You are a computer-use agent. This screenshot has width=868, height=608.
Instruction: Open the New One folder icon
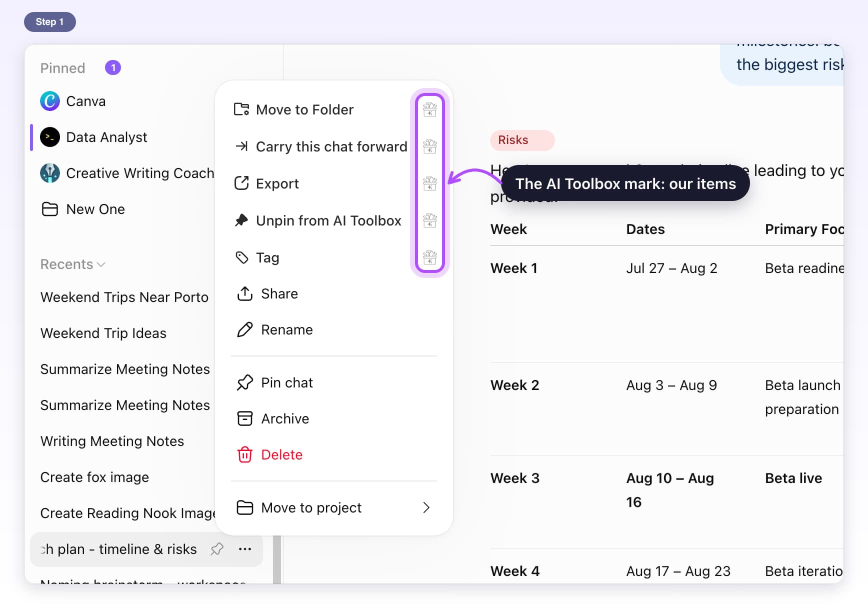click(50, 209)
